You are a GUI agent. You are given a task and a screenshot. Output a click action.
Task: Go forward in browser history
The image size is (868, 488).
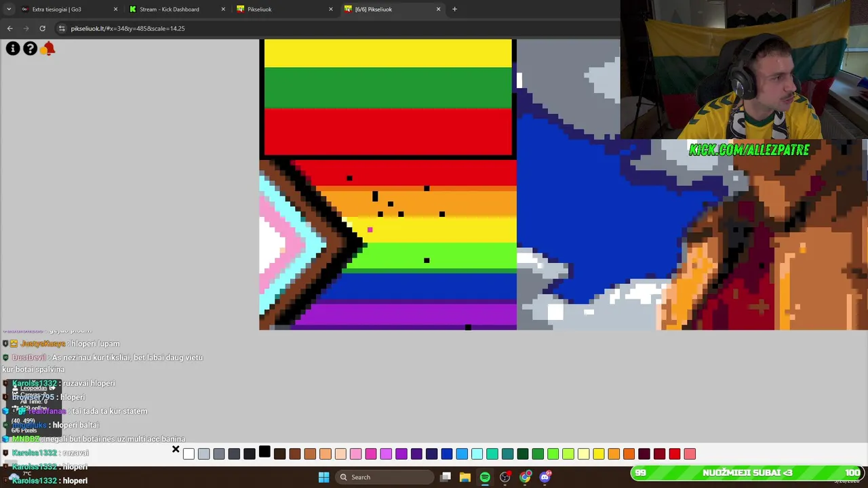26,28
